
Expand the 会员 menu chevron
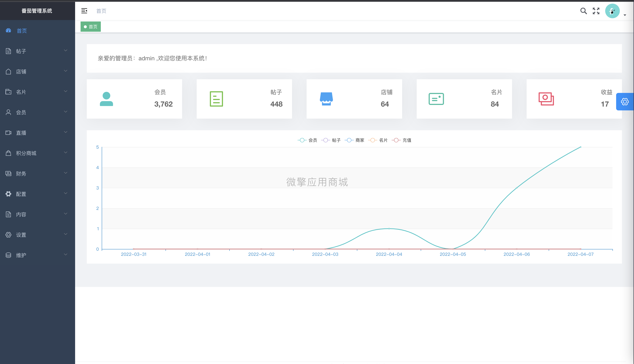pyautogui.click(x=65, y=112)
